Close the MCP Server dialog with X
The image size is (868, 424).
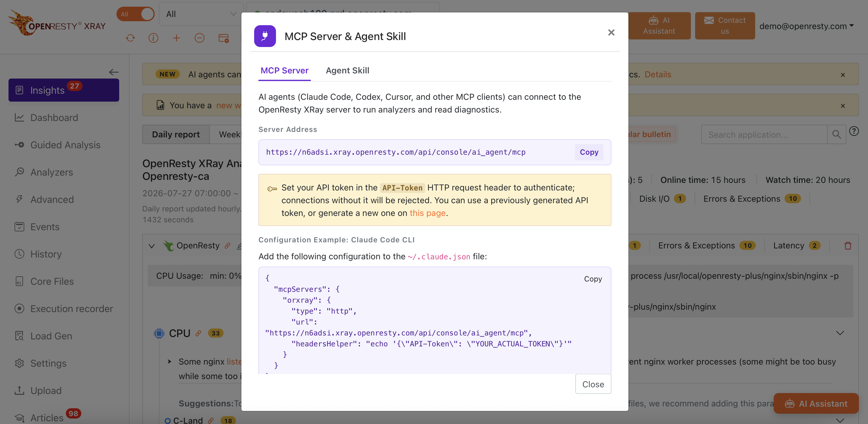click(611, 32)
